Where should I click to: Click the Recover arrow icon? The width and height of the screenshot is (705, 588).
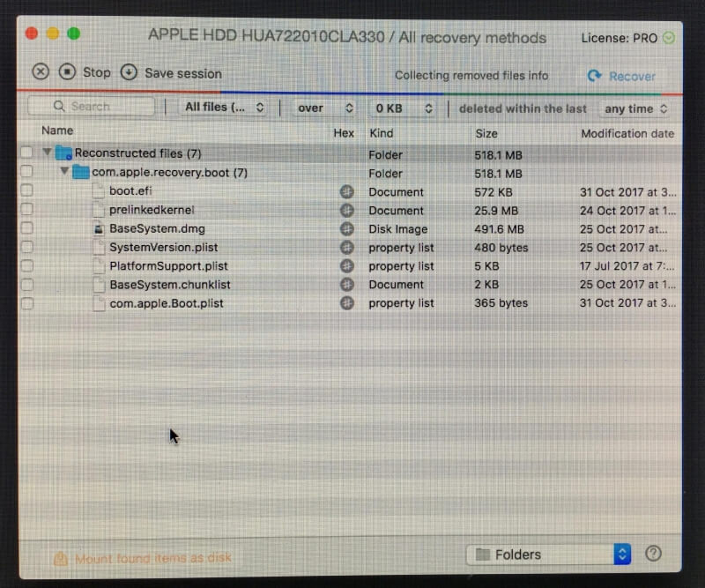594,76
